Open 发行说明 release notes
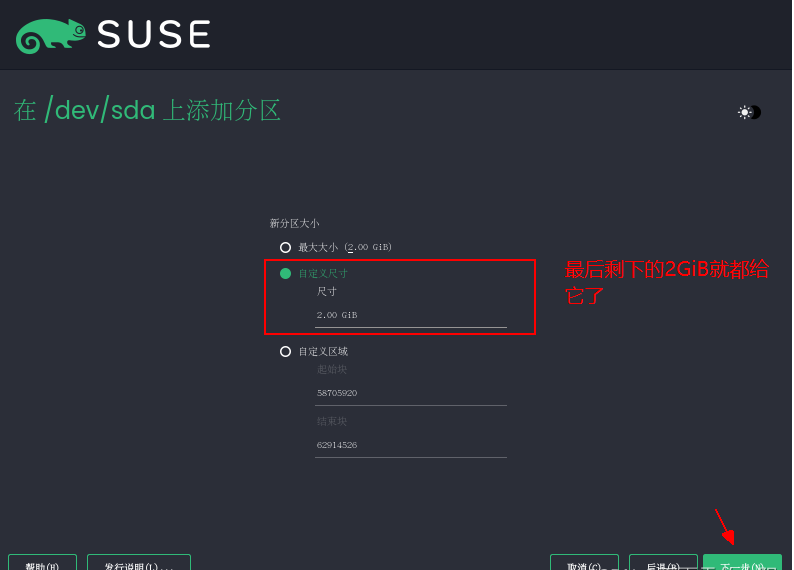 coord(138,562)
